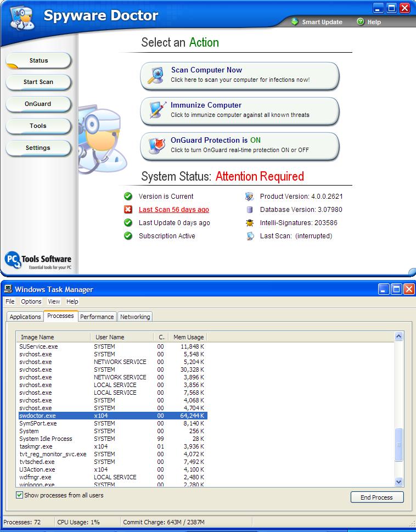Click green check beside Last Update
416x532 pixels.
click(x=128, y=222)
